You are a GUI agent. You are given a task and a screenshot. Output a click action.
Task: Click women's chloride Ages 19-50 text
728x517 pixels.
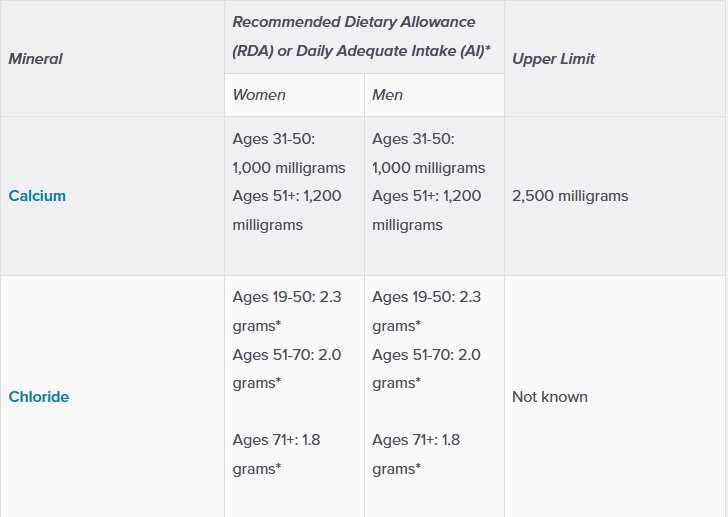coord(287,311)
